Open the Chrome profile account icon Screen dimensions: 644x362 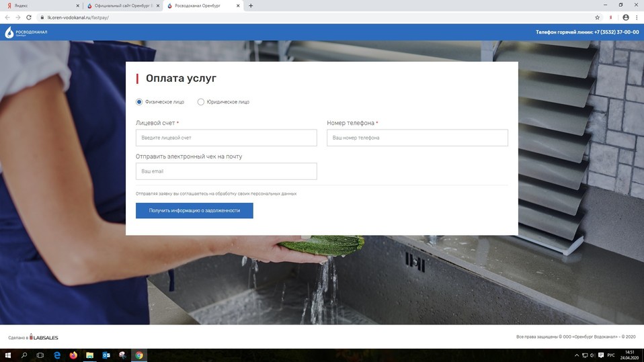626,17
